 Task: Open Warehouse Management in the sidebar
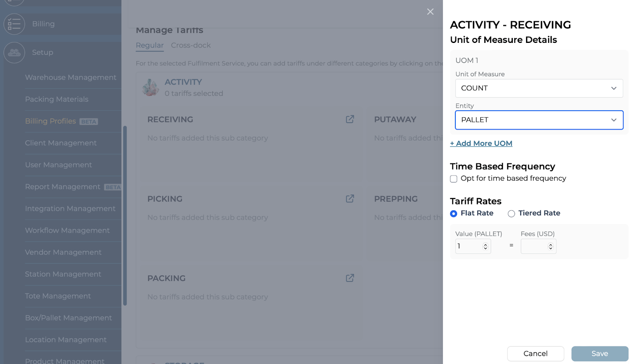click(71, 77)
